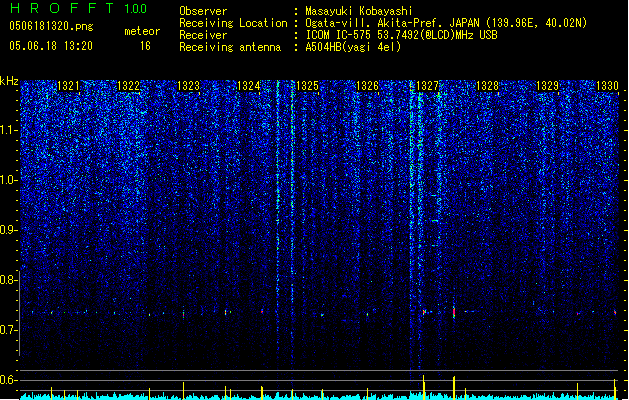Click the HROFFT 1.0.0 title text
Image resolution: width=629 pixels, height=400 pixels.
(78, 8)
